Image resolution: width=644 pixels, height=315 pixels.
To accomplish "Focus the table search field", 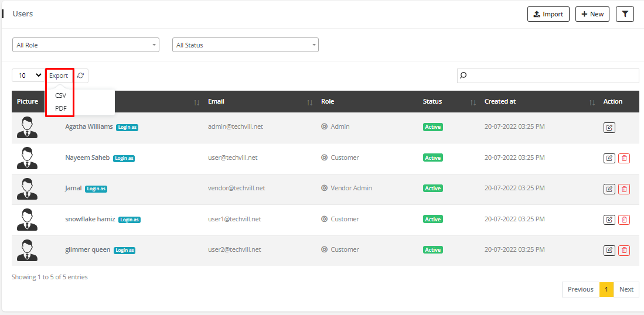I will click(548, 76).
